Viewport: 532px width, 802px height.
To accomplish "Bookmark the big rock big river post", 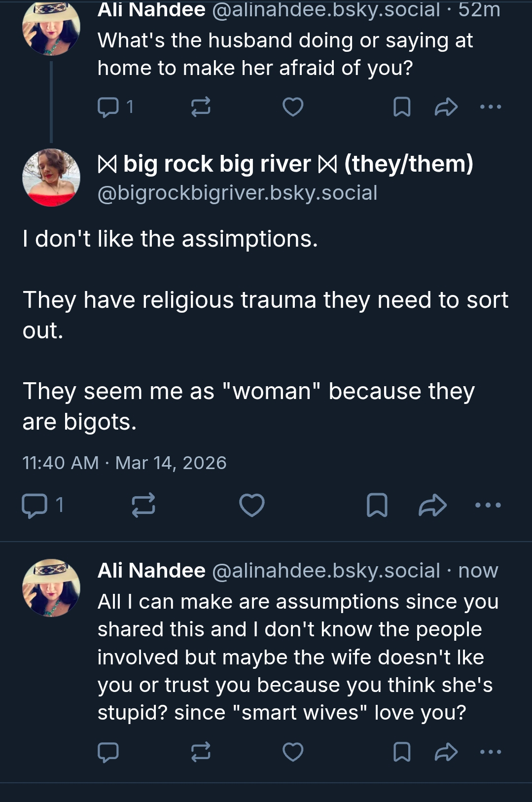I will (x=377, y=506).
